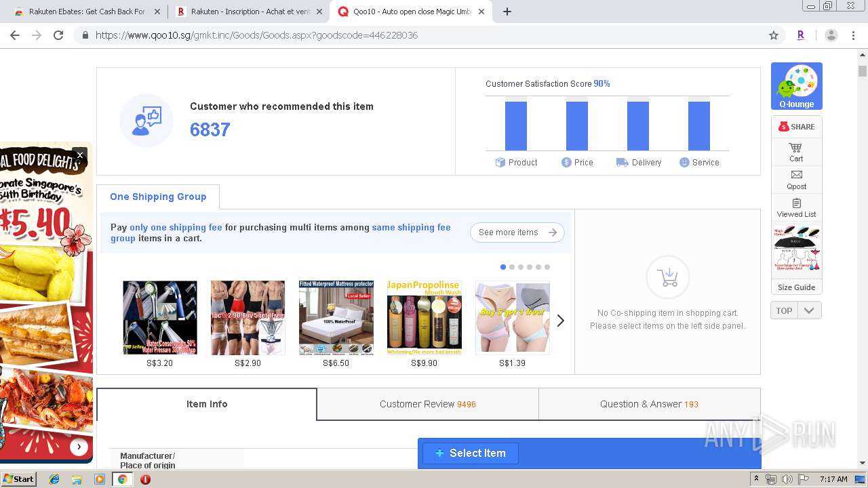Open the Cart icon
The width and height of the screenshot is (868, 488).
796,152
